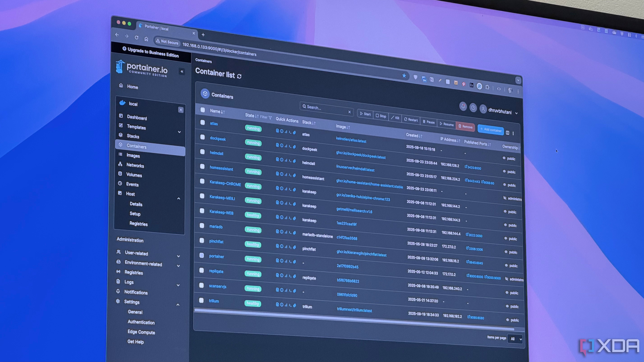Select the portainer container checkbox
The width and height of the screenshot is (644, 362).
pos(202,255)
